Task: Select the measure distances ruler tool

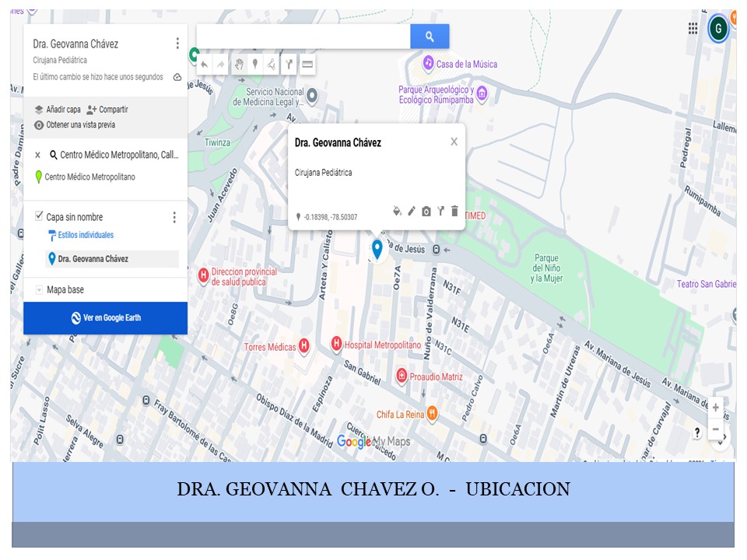Action: click(x=307, y=65)
